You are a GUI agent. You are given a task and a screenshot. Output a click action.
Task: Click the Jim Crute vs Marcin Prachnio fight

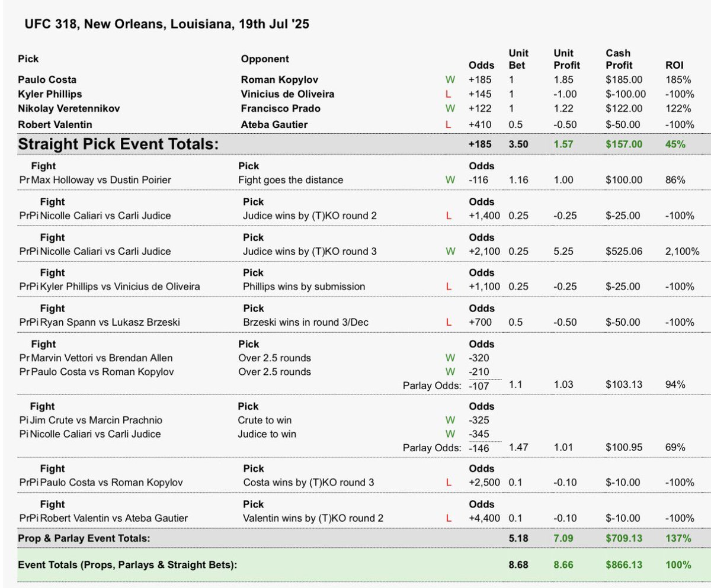click(x=95, y=420)
